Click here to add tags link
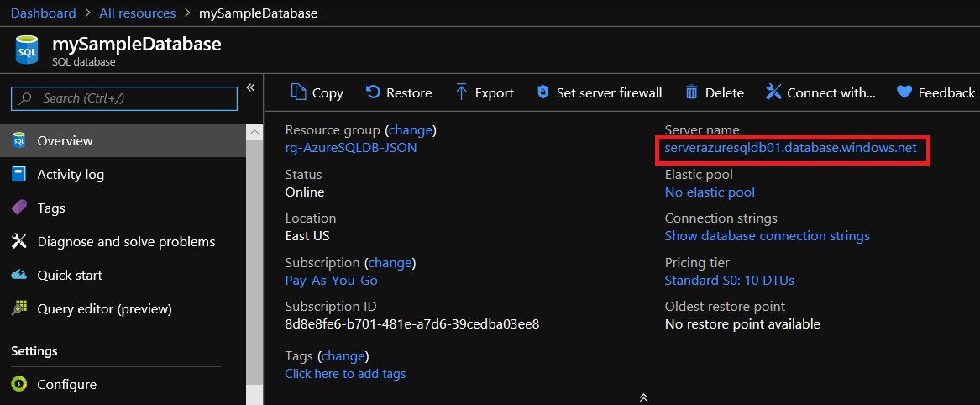This screenshot has width=980, height=405. point(346,374)
